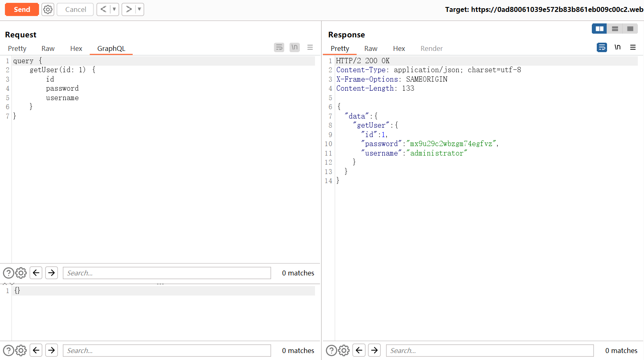
Task: Open the Hex tab in Response
Action: [399, 48]
